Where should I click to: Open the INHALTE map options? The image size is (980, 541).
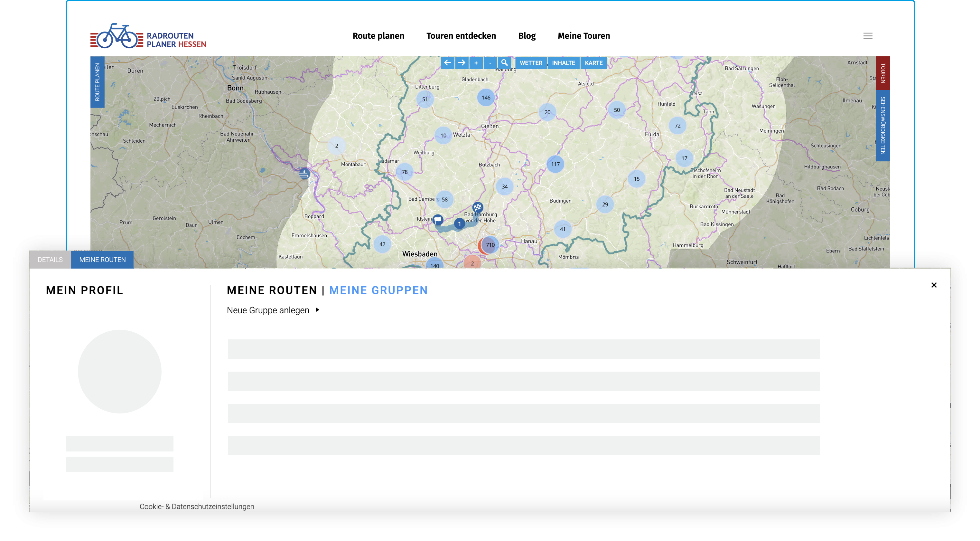564,63
